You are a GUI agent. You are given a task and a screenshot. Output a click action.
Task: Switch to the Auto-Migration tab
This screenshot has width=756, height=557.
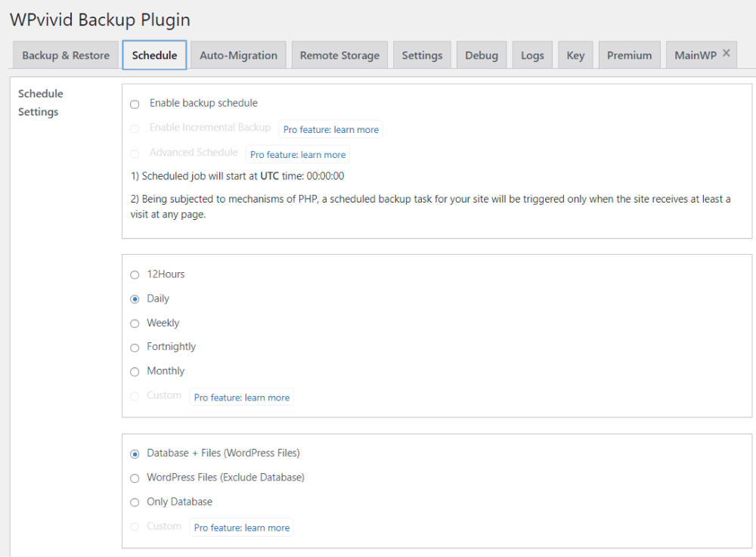tap(239, 55)
